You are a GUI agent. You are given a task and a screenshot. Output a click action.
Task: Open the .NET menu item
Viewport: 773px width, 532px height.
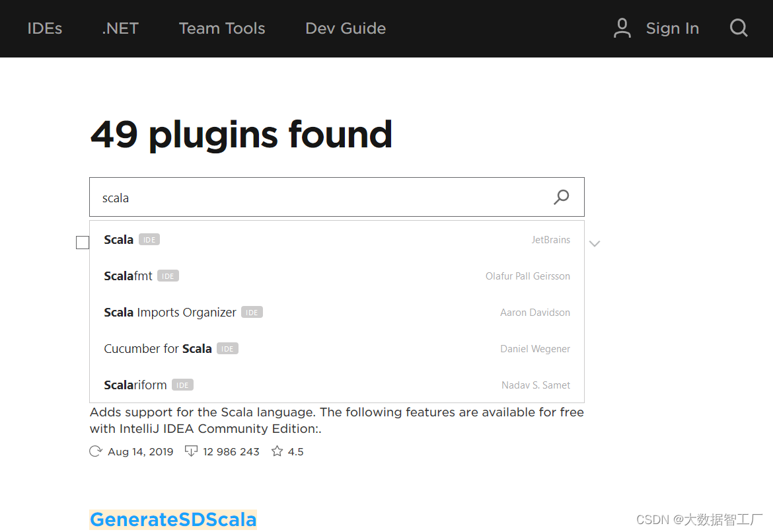click(120, 28)
